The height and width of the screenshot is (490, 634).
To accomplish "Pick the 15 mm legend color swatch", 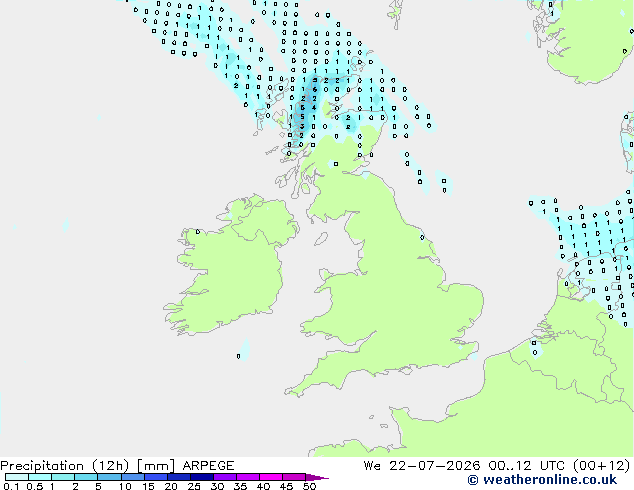I will coord(156,477).
